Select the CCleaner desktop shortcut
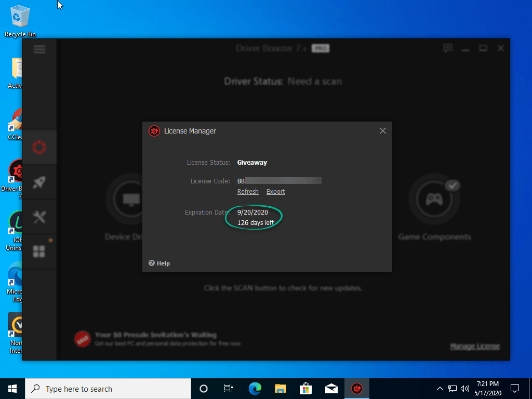 click(x=15, y=124)
